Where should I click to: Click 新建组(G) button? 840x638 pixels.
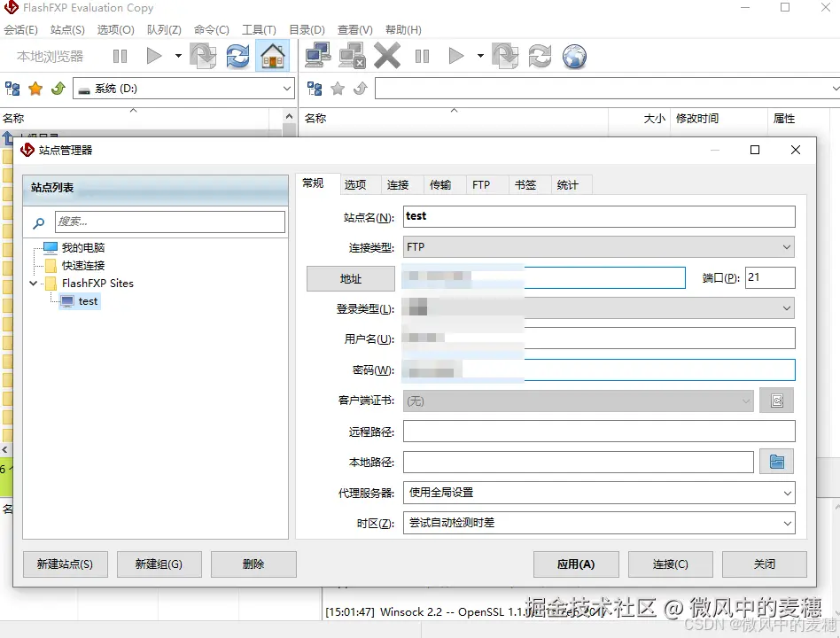click(159, 564)
